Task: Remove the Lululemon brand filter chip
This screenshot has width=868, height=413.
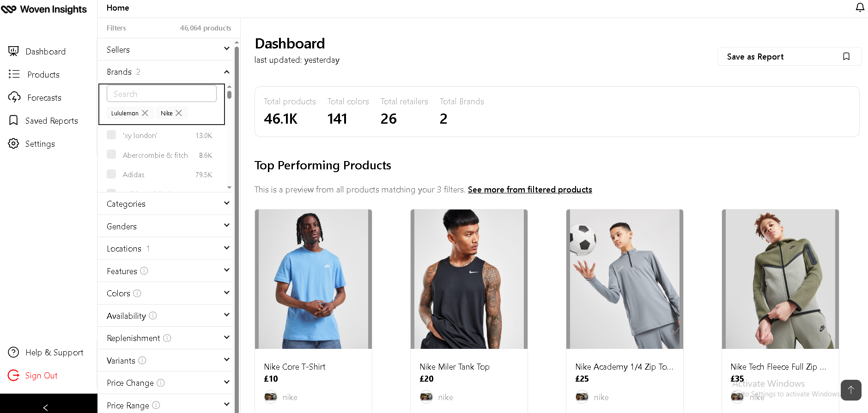Action: 145,113
